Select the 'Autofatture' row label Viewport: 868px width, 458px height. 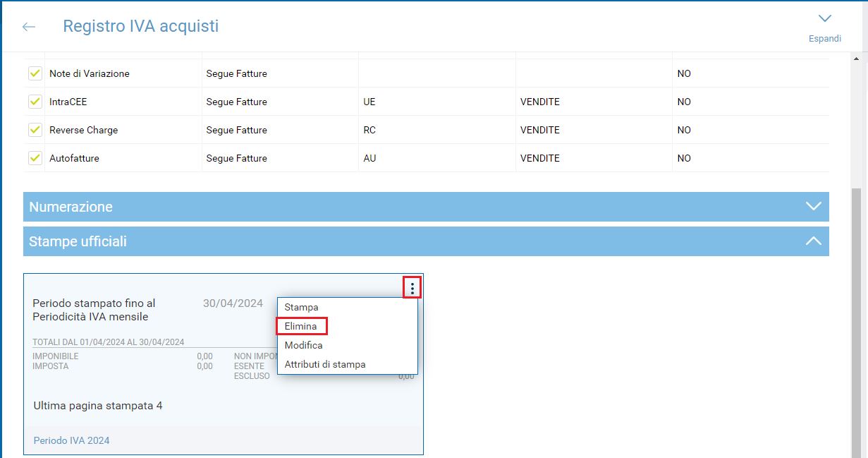(x=74, y=158)
